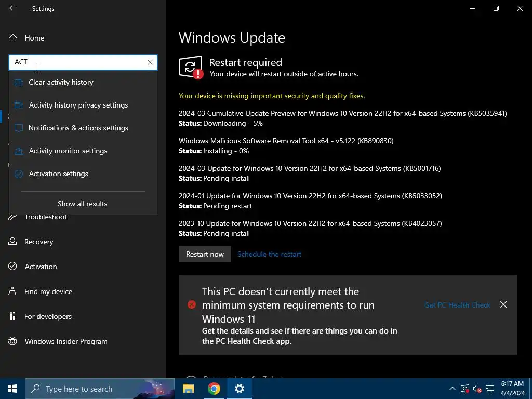Click the Activity history privacy settings icon
The width and height of the screenshot is (532, 399).
[x=19, y=105]
